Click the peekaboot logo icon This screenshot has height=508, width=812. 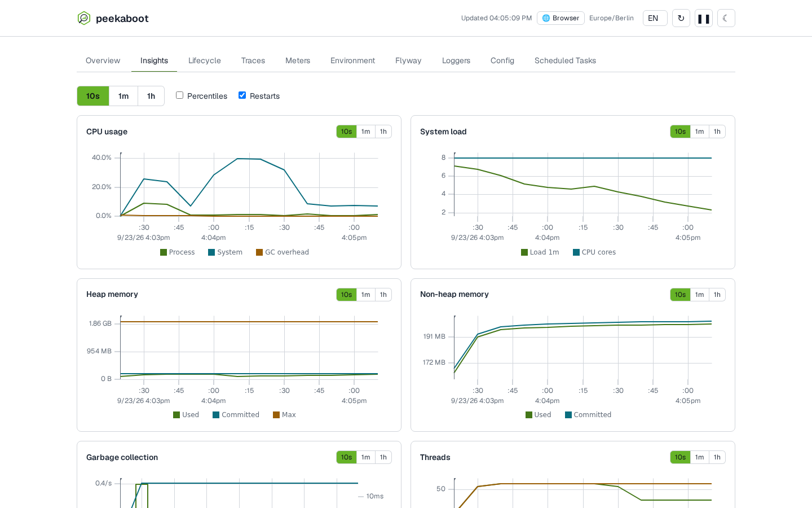(84, 18)
